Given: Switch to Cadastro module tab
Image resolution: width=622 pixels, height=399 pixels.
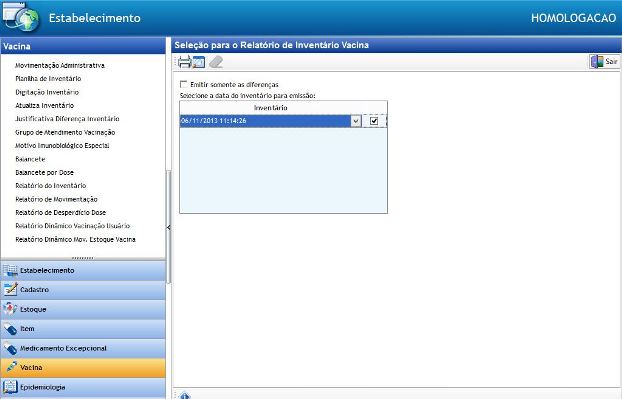Looking at the screenshot, I should pyautogui.click(x=83, y=290).
